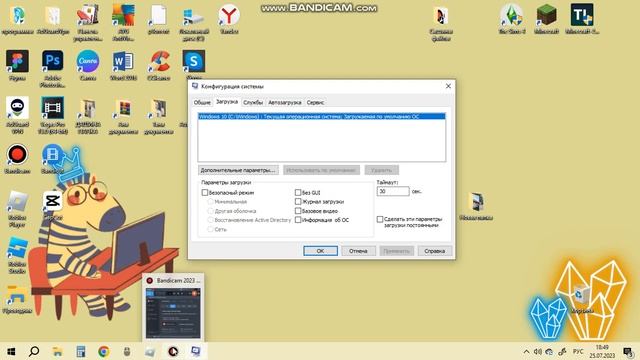Image resolution: width=640 pixels, height=360 pixels.
Task: Click the Удалить button
Action: coord(382,170)
